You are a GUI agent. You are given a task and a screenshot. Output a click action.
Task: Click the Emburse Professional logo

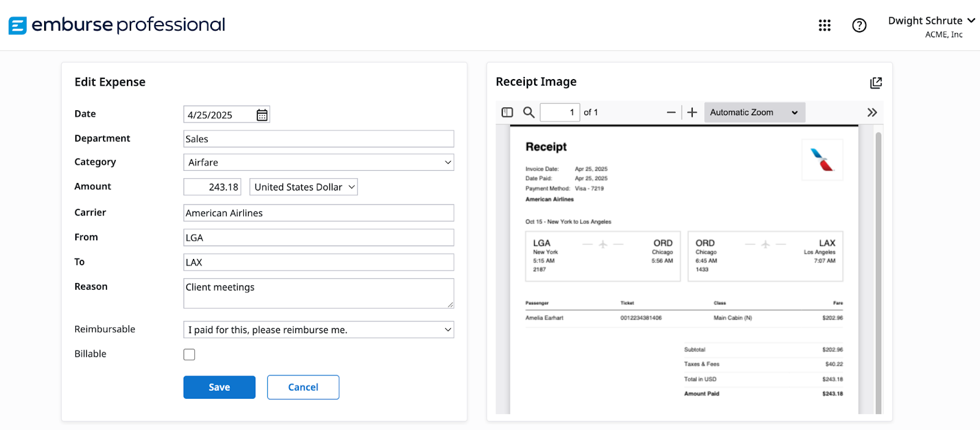click(x=116, y=25)
